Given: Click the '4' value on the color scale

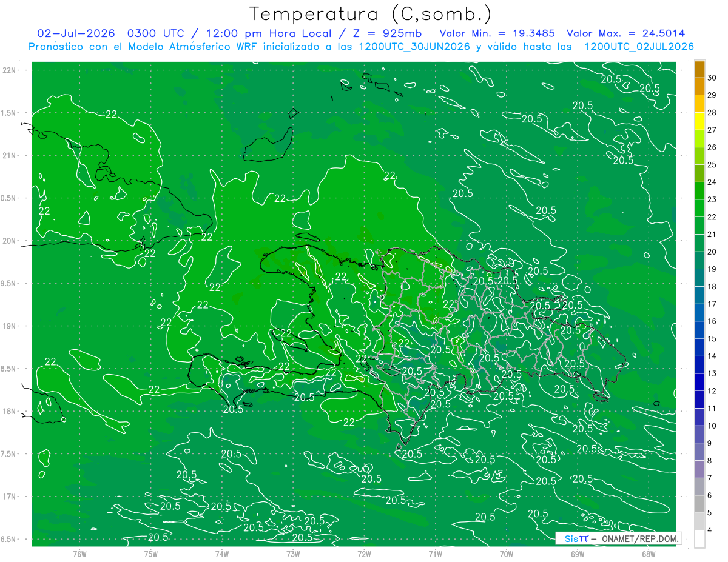Looking at the screenshot, I should point(710,530).
